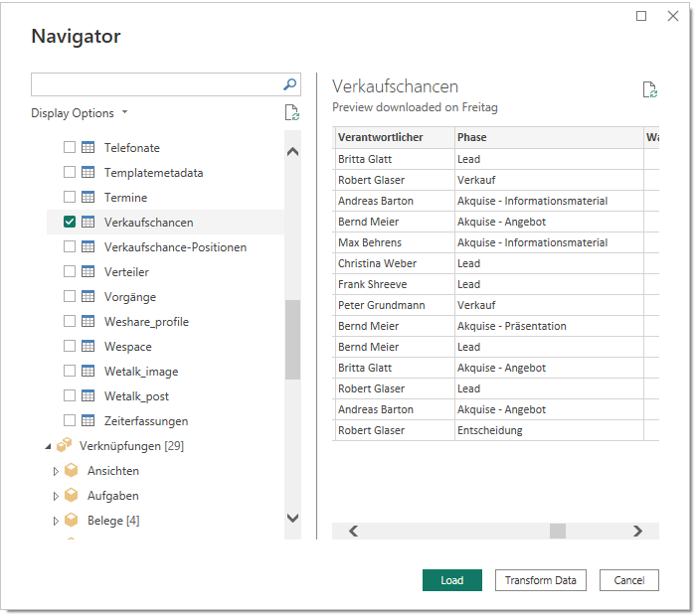Click the tree scroll up arrow

(293, 151)
